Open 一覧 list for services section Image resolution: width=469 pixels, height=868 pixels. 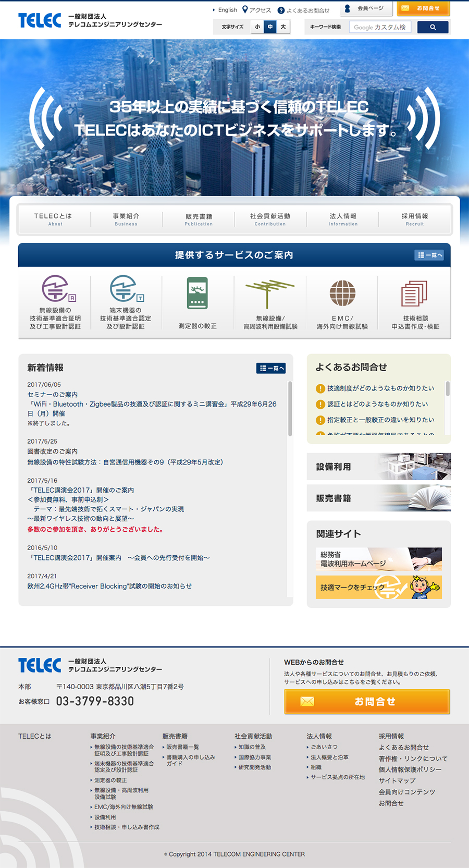point(430,255)
